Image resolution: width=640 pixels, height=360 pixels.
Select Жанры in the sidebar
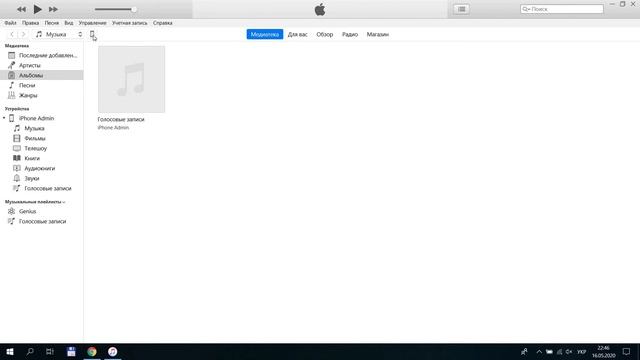42,95
